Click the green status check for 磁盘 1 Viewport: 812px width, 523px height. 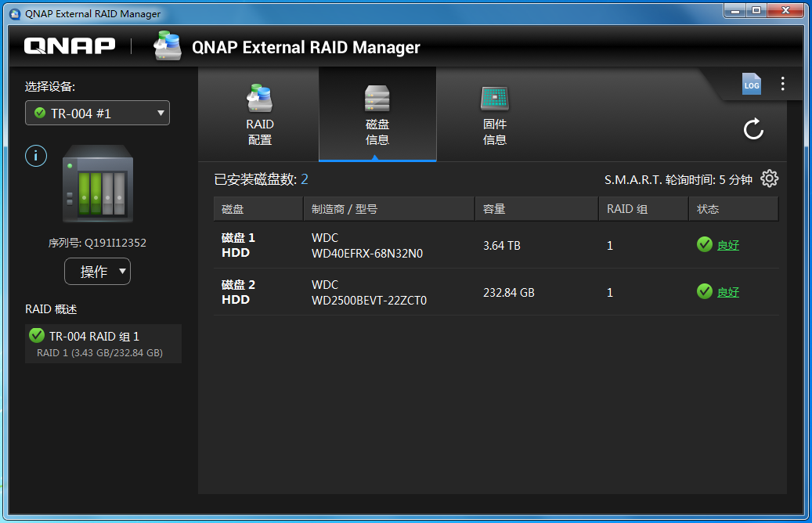704,244
